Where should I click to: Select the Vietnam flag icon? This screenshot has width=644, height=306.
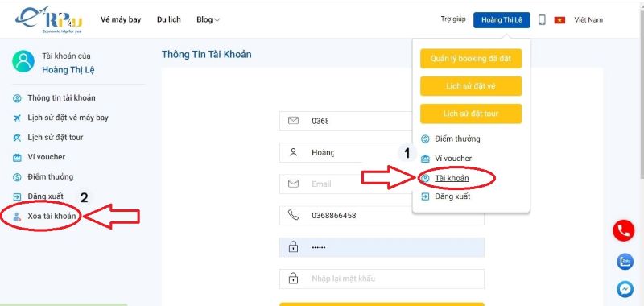pos(559,19)
